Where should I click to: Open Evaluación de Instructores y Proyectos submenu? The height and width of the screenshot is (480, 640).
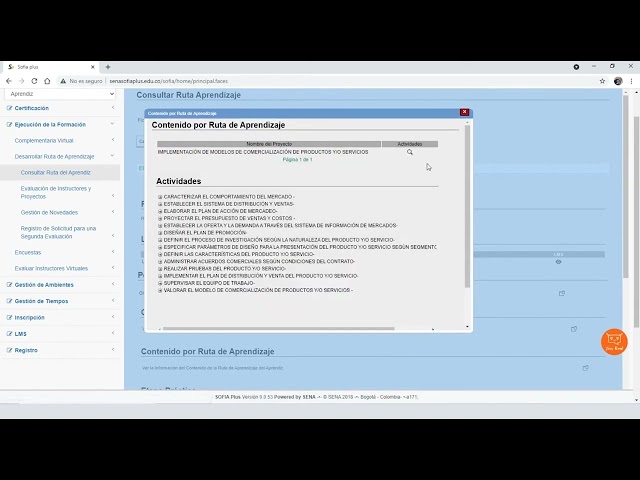pos(61,193)
